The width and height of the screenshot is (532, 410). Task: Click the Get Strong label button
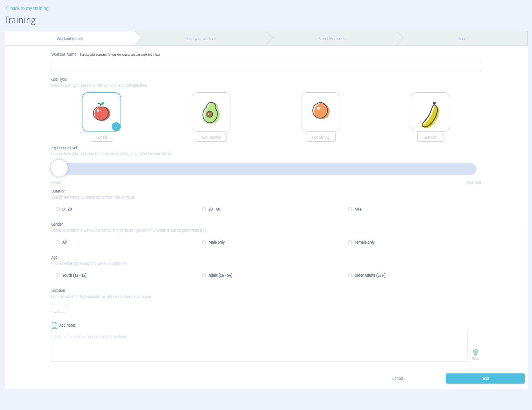321,137
